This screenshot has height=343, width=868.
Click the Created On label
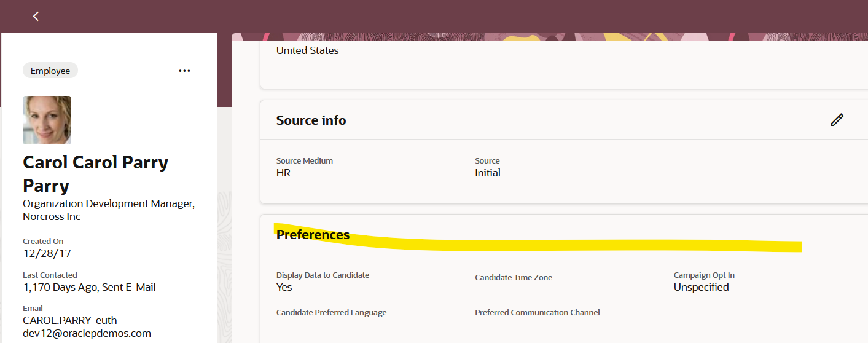coord(43,242)
